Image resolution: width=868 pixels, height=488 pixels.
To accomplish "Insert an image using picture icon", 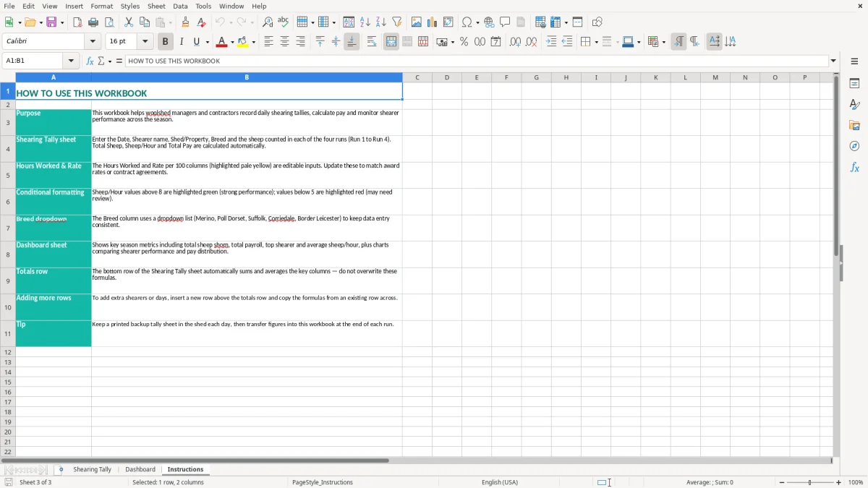I will tap(417, 22).
